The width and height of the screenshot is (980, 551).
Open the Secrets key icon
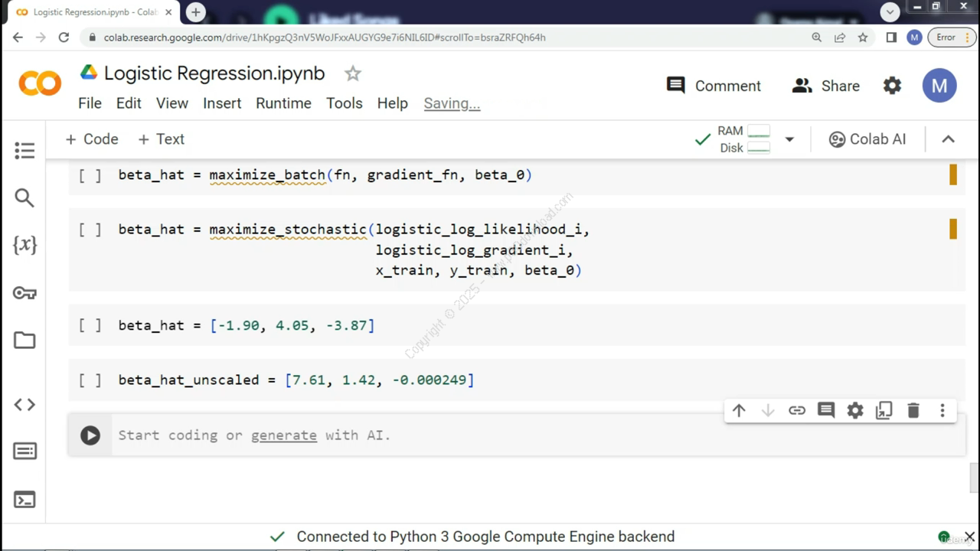tap(24, 293)
